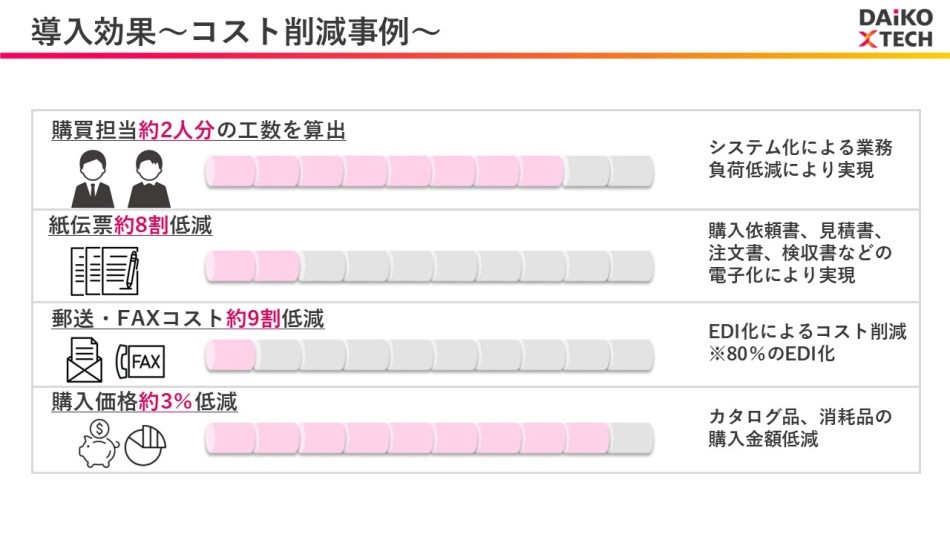Click the piggy bank savings icon
950x534 pixels.
pos(98,445)
